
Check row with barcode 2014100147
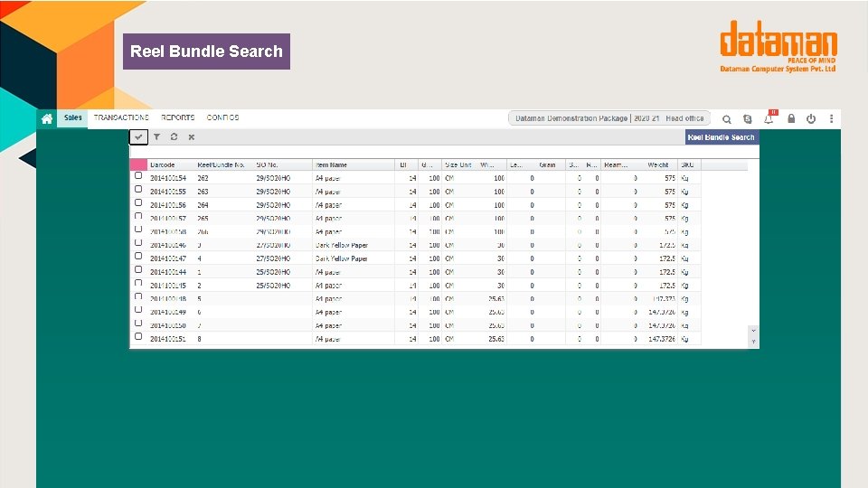pos(138,256)
